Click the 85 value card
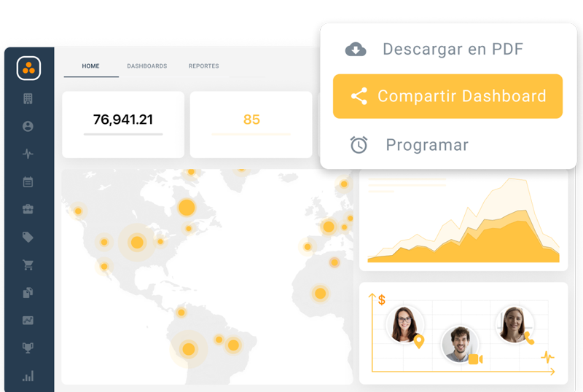This screenshot has height=392, width=583. point(251,125)
